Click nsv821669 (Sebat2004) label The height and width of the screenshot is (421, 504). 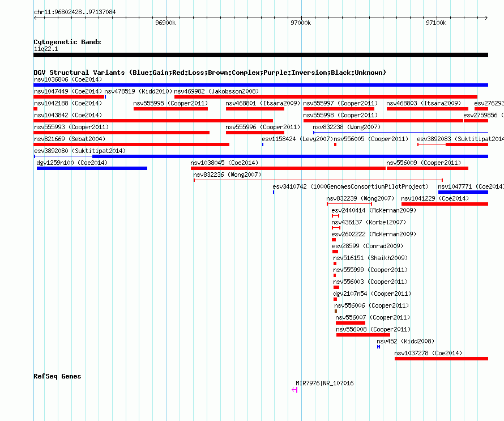(x=70, y=139)
